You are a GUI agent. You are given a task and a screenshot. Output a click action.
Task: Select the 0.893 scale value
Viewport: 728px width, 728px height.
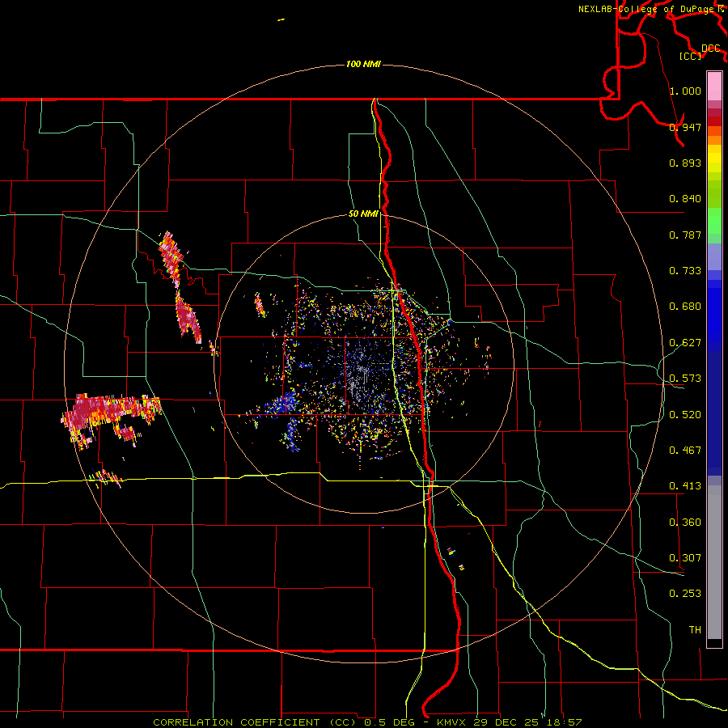pos(685,163)
